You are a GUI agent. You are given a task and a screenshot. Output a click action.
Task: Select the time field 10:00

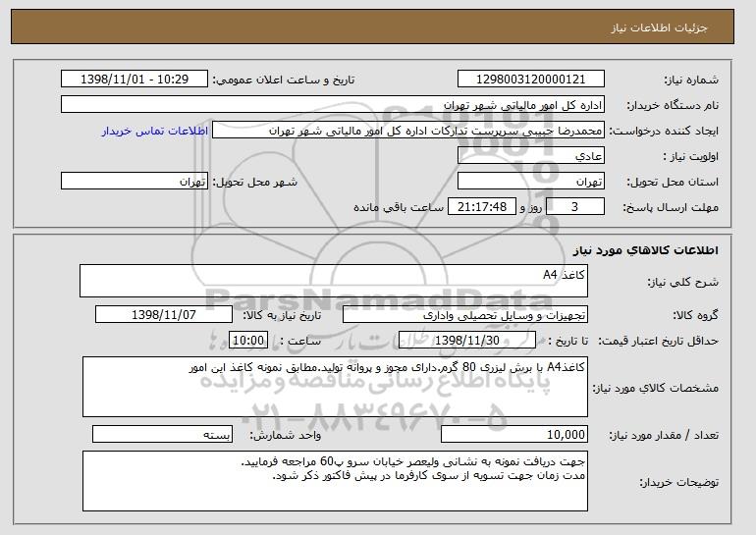[x=248, y=341]
